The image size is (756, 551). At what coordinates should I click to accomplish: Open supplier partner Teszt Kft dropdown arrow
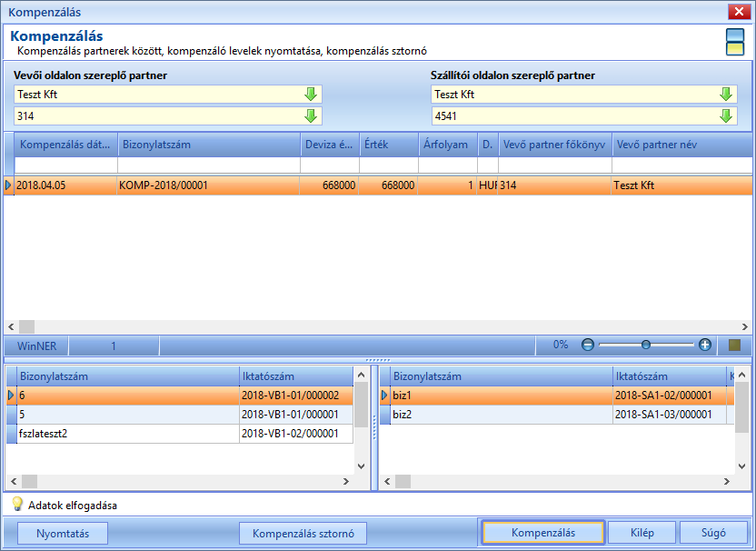[726, 94]
